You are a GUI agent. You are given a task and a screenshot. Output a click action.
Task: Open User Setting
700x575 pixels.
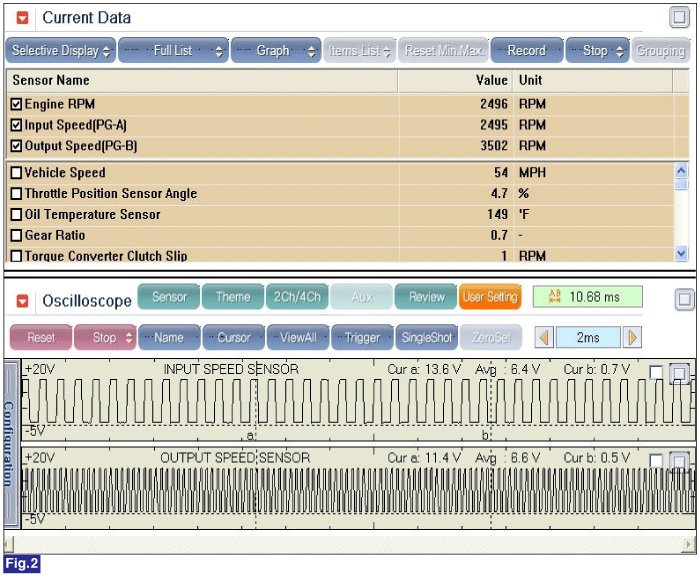pyautogui.click(x=490, y=297)
